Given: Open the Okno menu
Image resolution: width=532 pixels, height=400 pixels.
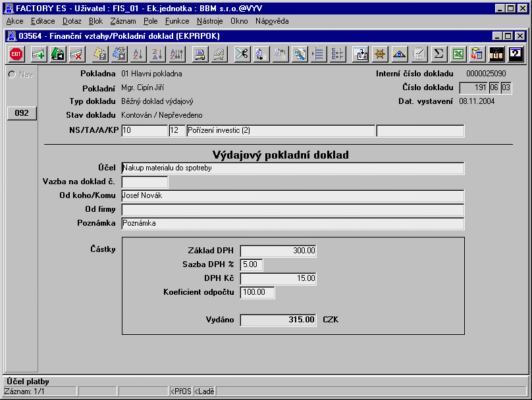Looking at the screenshot, I should click(239, 21).
